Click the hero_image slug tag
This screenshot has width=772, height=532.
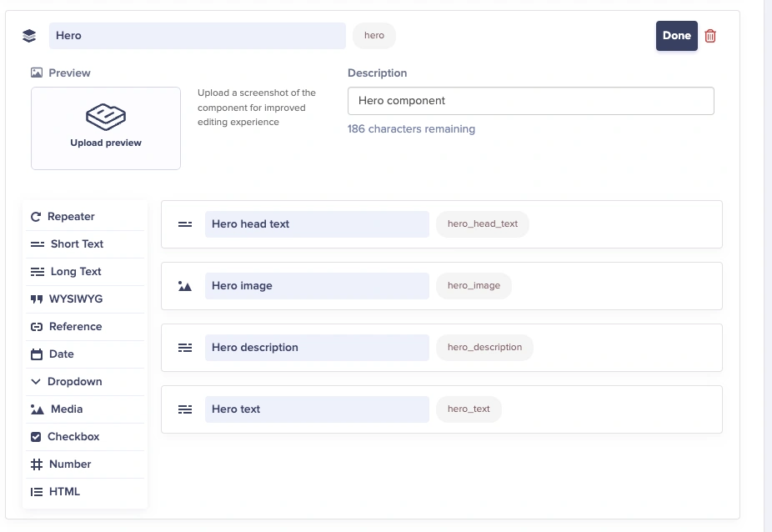click(x=474, y=286)
